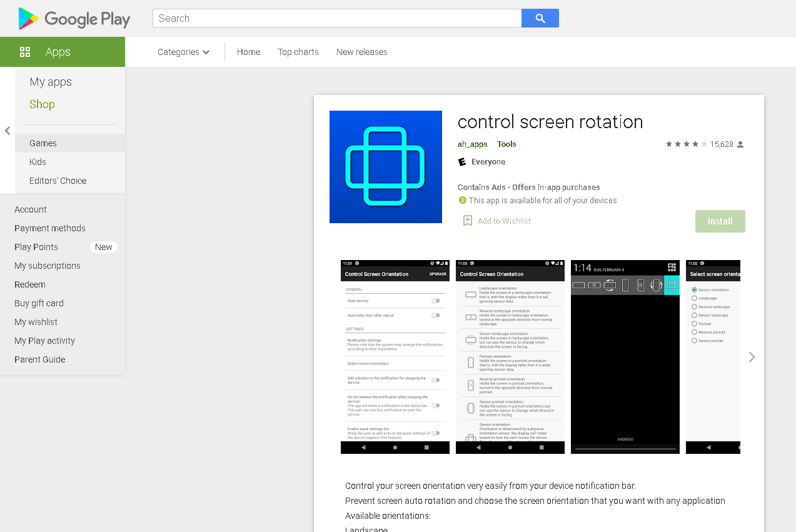Open the Parent Guide

[40, 359]
